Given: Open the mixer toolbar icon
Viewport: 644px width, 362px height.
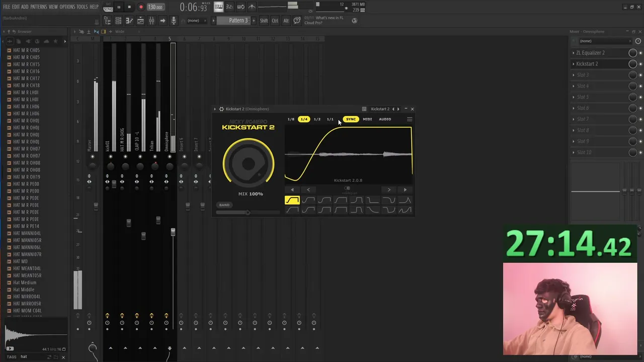Looking at the screenshot, I should click(x=151, y=21).
